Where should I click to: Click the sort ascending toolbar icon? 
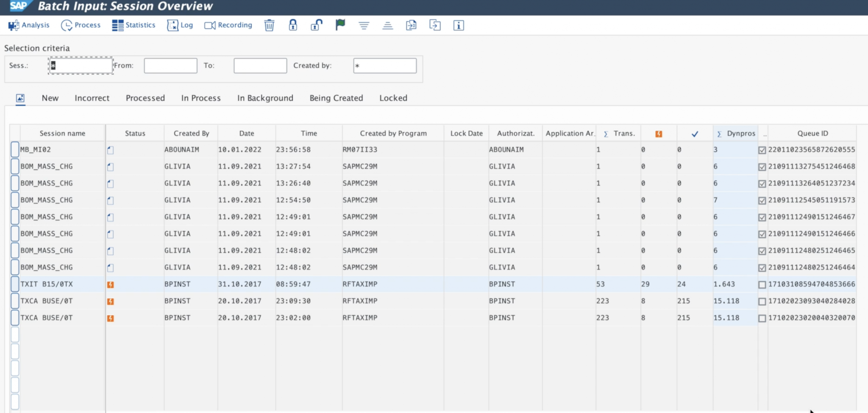387,26
